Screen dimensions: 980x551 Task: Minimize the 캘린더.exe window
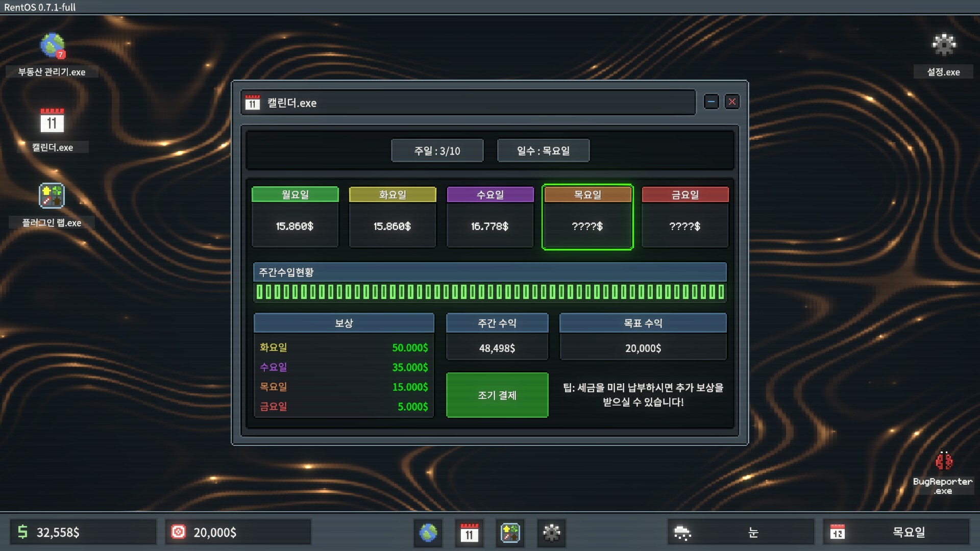pos(711,102)
